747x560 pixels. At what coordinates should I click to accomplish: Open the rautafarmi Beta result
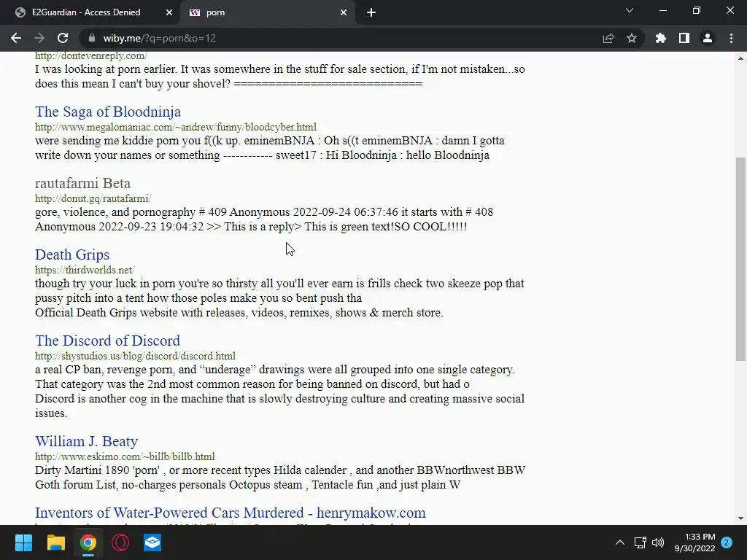tap(82, 183)
